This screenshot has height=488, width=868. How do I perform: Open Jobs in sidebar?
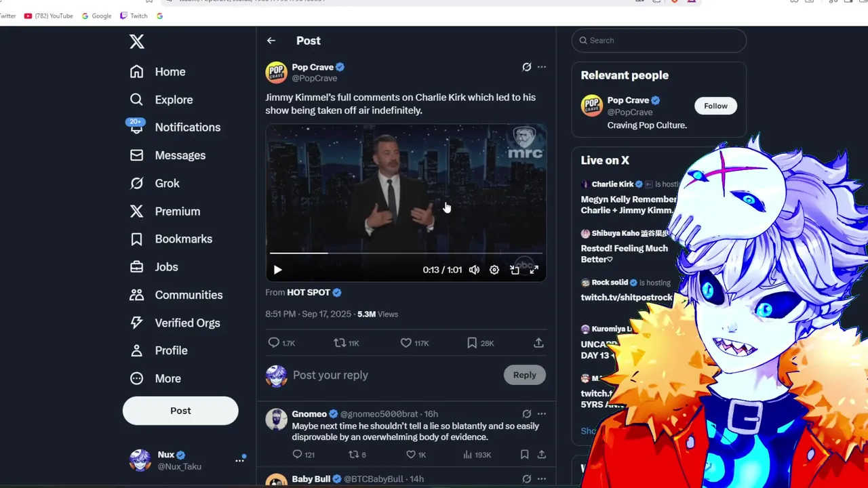154,267
